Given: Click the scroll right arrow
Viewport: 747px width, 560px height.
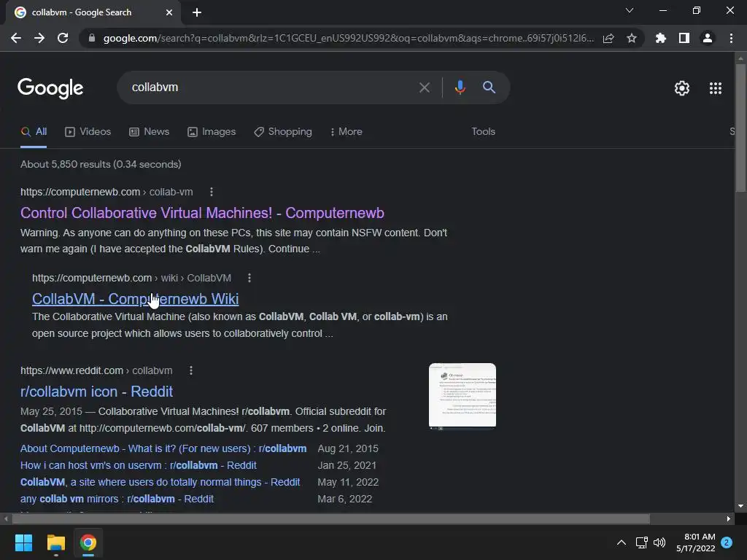Looking at the screenshot, I should [729, 518].
